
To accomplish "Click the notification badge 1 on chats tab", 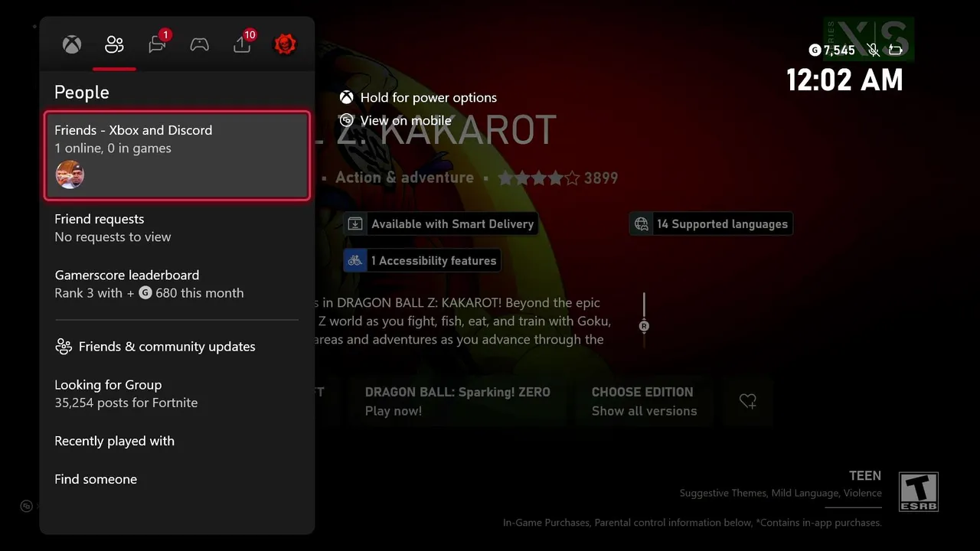I will point(165,34).
